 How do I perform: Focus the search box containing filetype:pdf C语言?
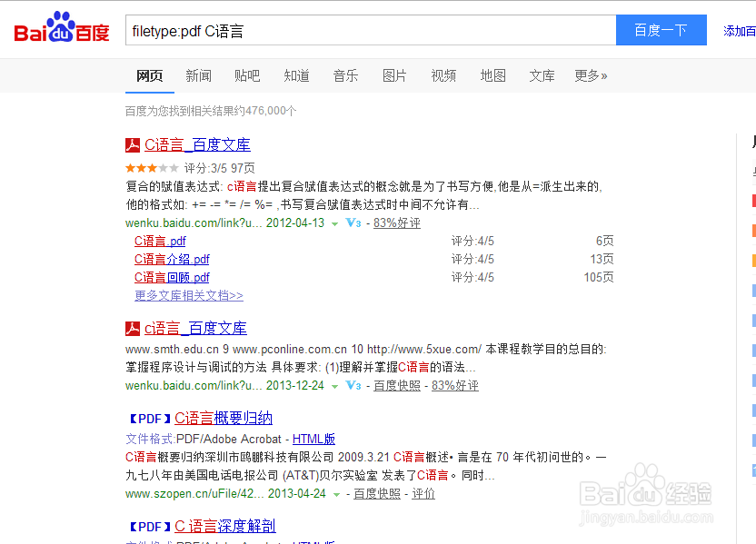coord(371,30)
